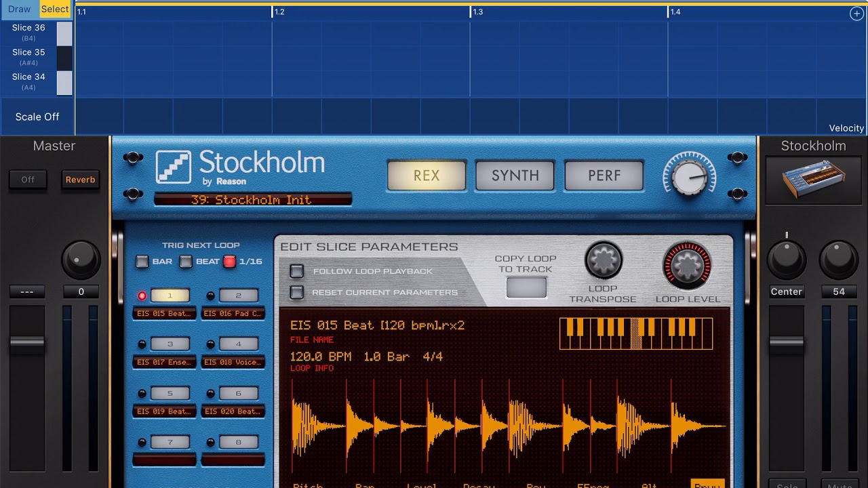This screenshot has height=488, width=868.
Task: Open loop browser for EIS 017 Ense
Action: pyautogui.click(x=164, y=363)
